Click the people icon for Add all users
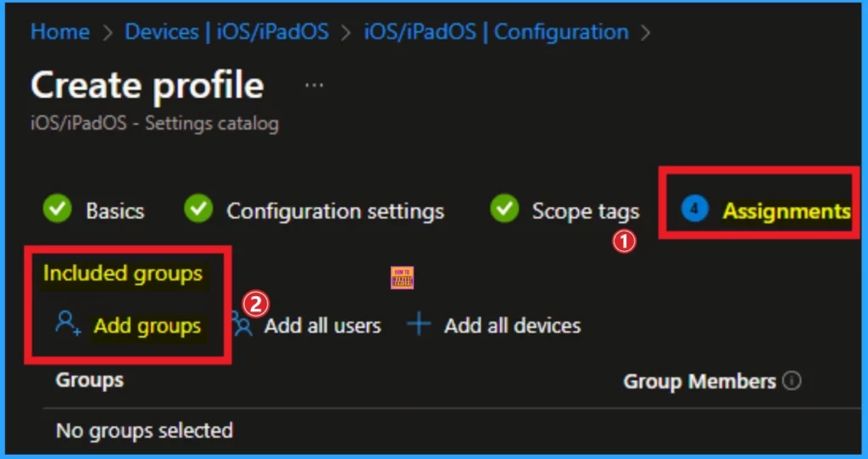The image size is (868, 459). click(x=242, y=324)
